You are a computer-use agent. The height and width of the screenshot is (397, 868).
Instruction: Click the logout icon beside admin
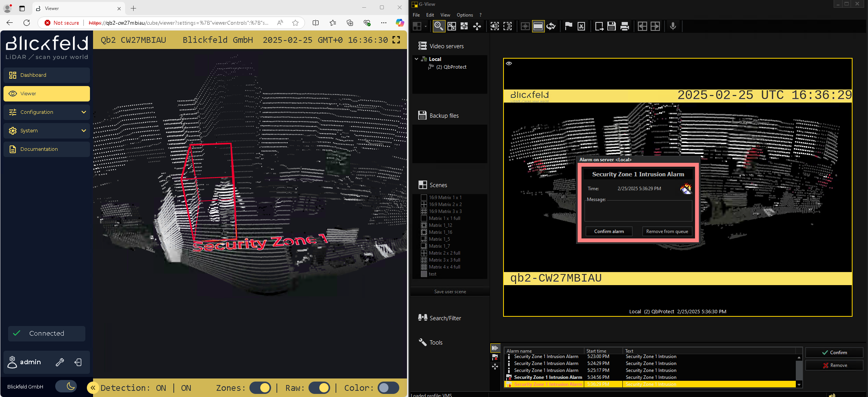click(x=78, y=362)
